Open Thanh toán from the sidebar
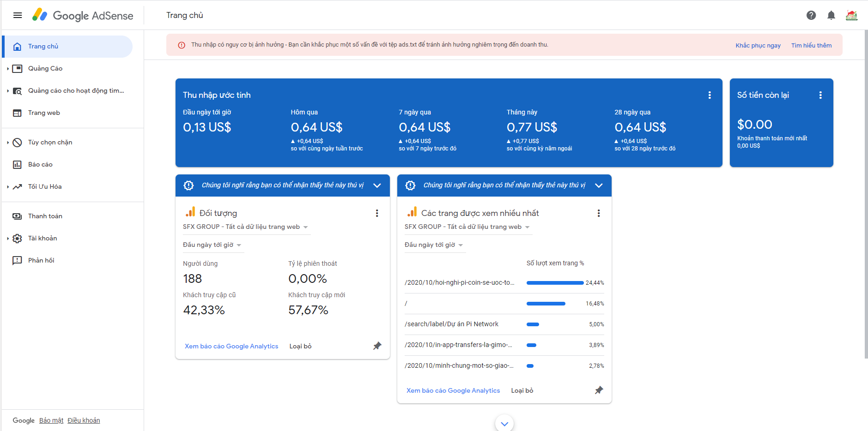 [45, 216]
